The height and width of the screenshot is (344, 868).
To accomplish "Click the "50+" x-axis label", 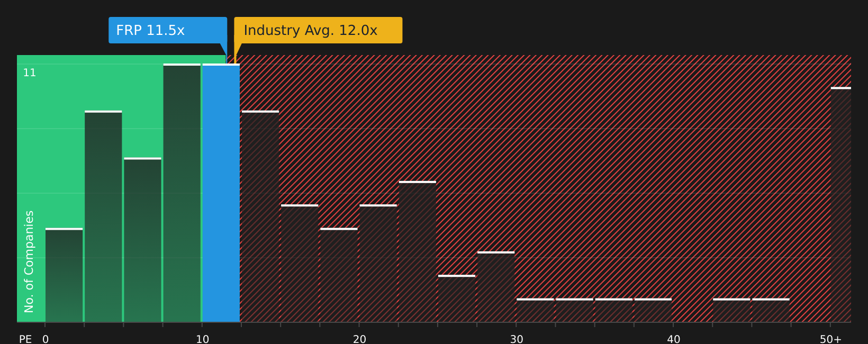I will pos(831,339).
